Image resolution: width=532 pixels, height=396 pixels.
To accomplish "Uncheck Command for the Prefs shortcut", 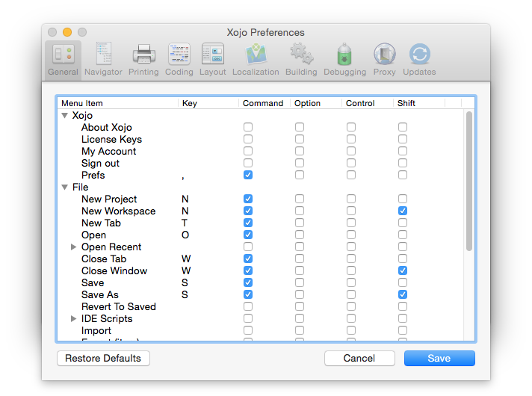I will point(248,175).
